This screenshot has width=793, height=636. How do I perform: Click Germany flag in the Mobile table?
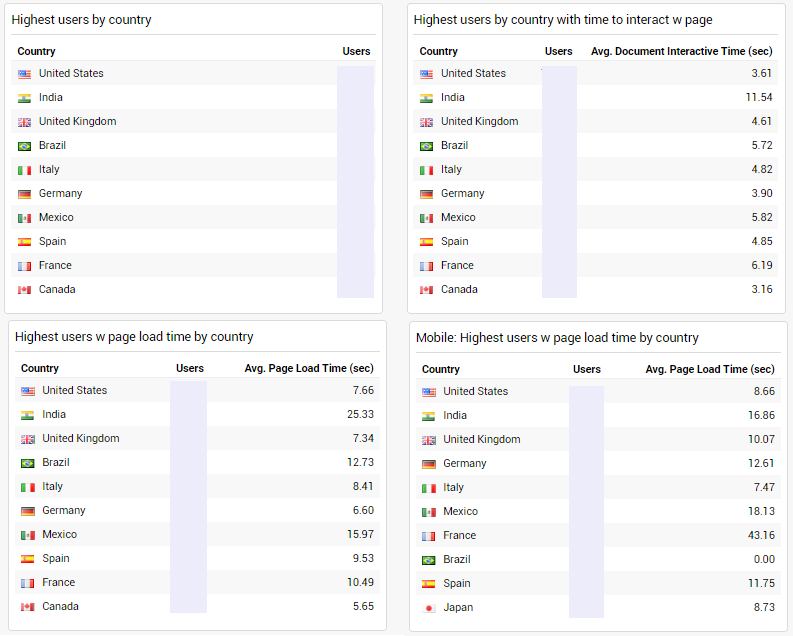pos(429,464)
